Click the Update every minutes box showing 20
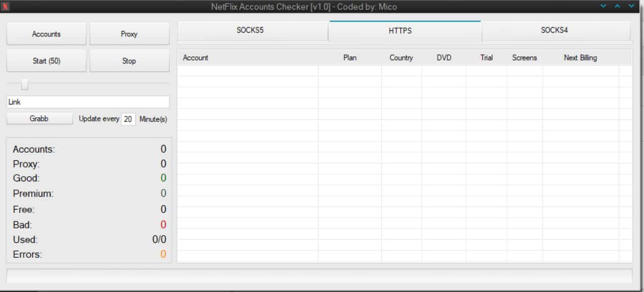644x292 pixels. click(x=128, y=119)
